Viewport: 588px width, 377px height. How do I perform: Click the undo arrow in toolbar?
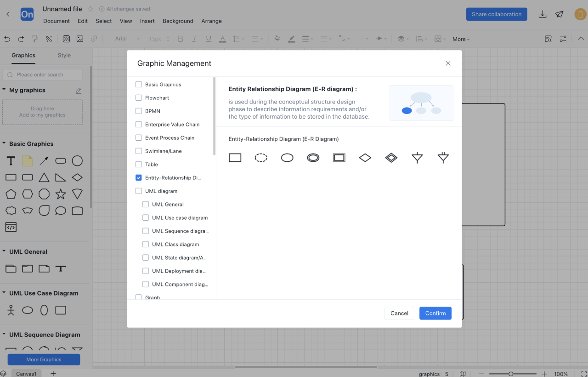(x=7, y=39)
